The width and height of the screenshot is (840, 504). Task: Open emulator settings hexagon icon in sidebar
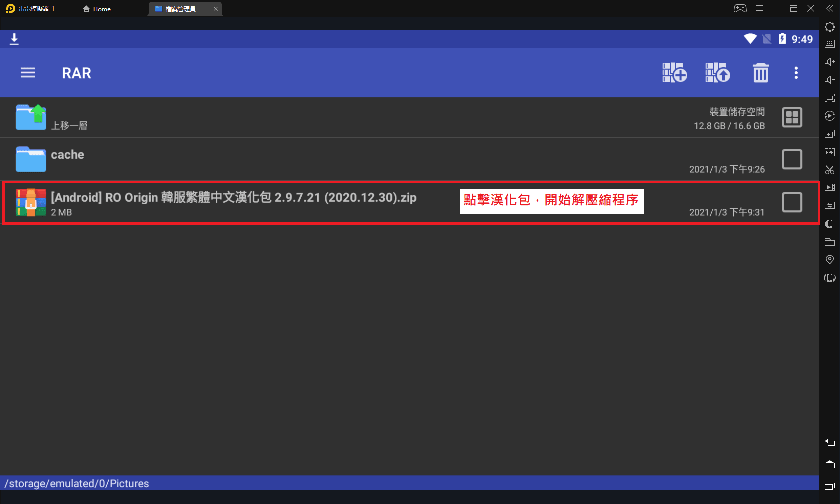click(830, 27)
